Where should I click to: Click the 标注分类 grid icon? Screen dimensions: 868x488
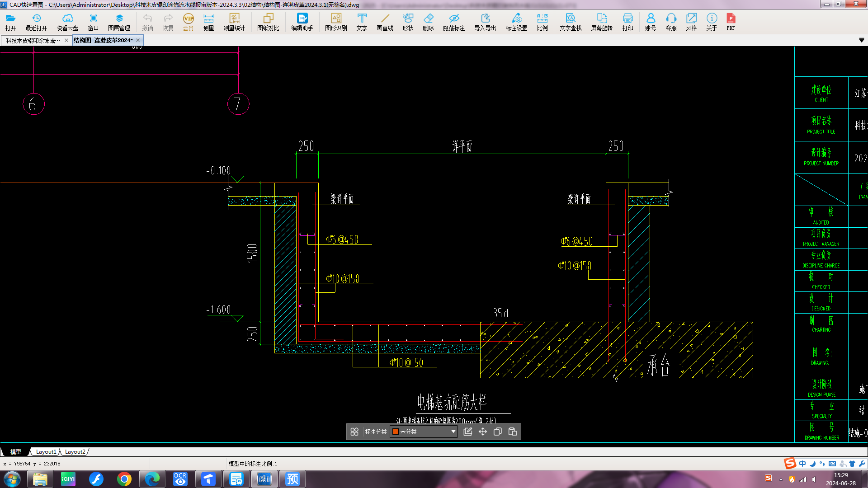pyautogui.click(x=354, y=432)
